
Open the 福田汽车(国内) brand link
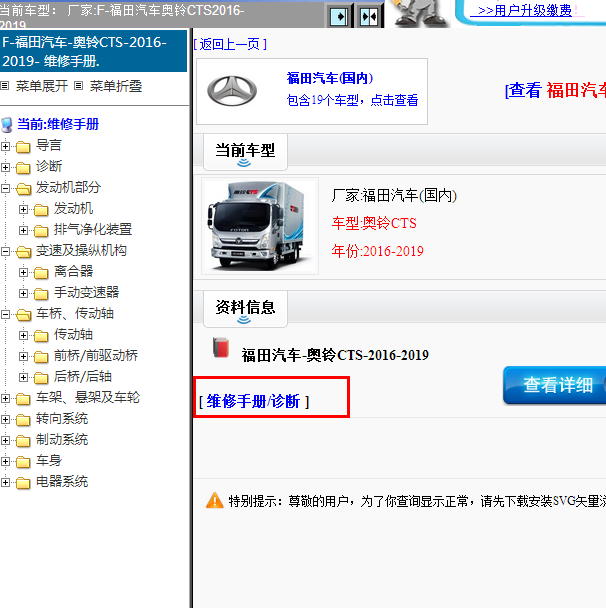[330, 78]
